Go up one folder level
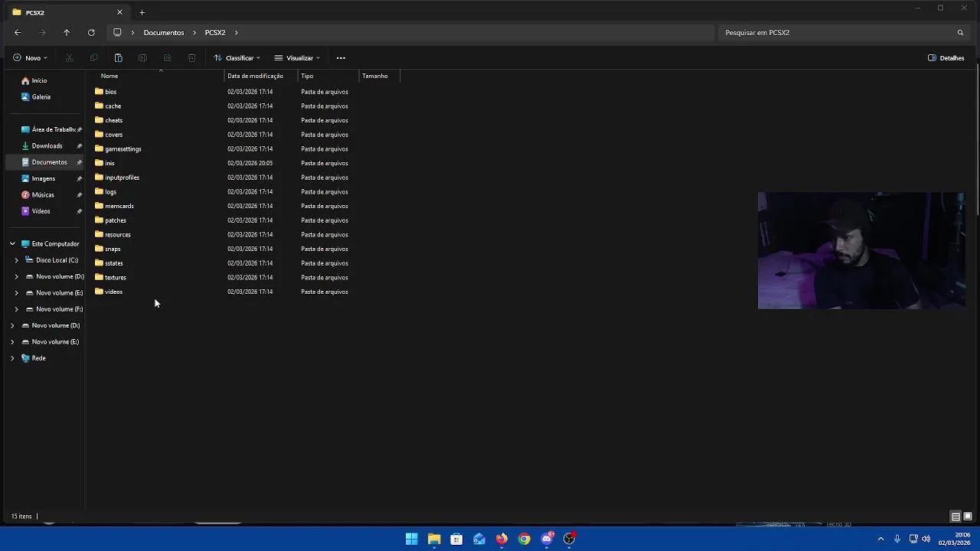 click(x=67, y=33)
